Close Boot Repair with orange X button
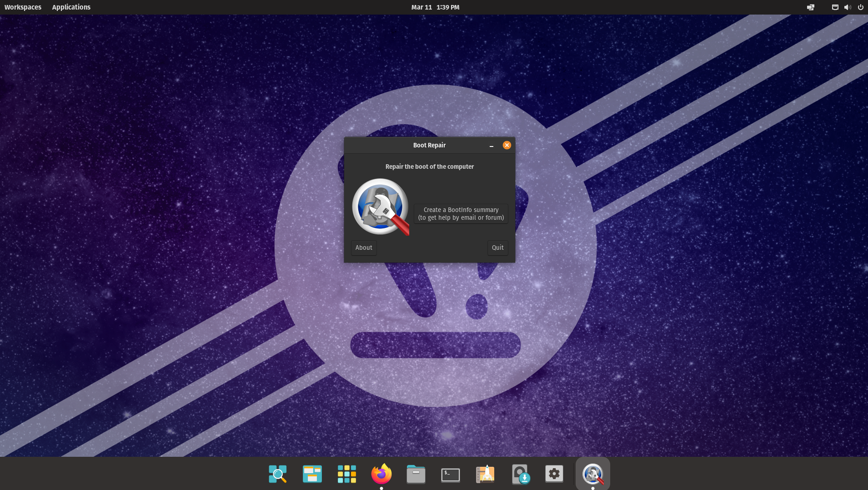 (507, 145)
